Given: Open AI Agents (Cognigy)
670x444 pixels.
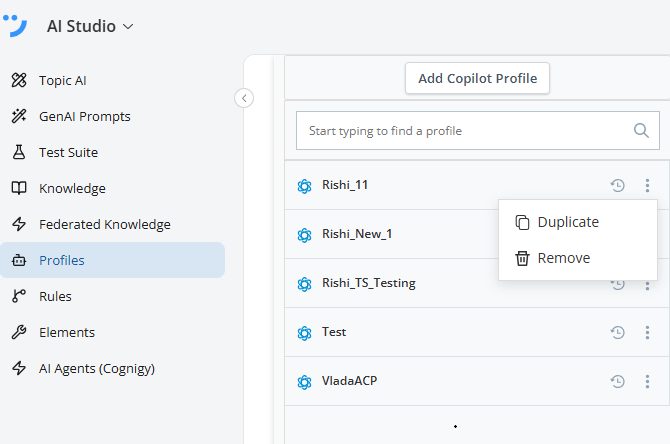Looking at the screenshot, I should point(97,368).
